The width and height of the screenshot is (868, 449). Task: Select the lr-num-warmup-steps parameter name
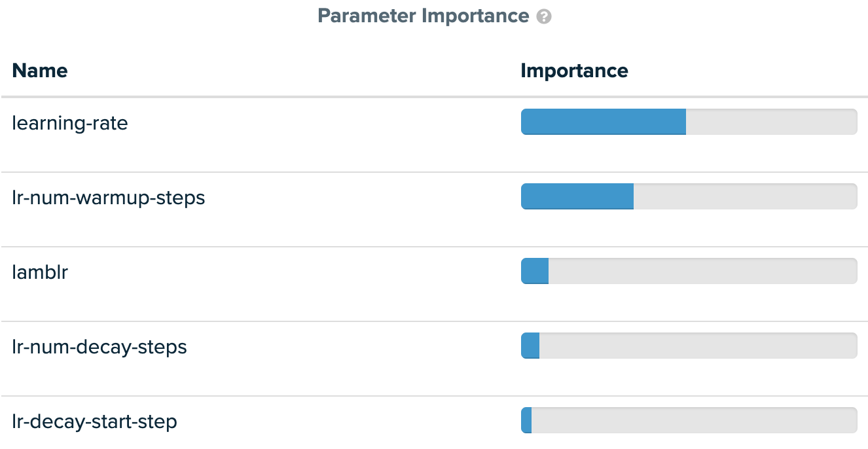click(x=109, y=197)
